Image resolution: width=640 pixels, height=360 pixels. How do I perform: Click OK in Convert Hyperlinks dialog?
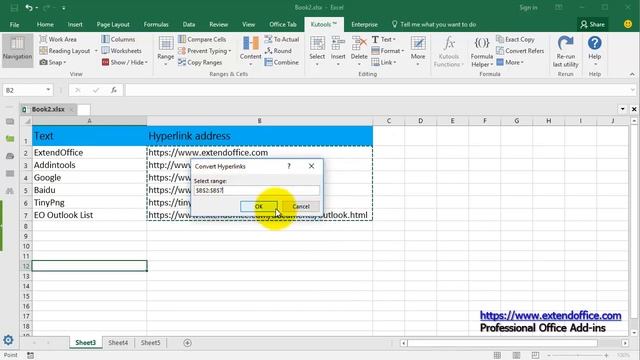(x=259, y=207)
